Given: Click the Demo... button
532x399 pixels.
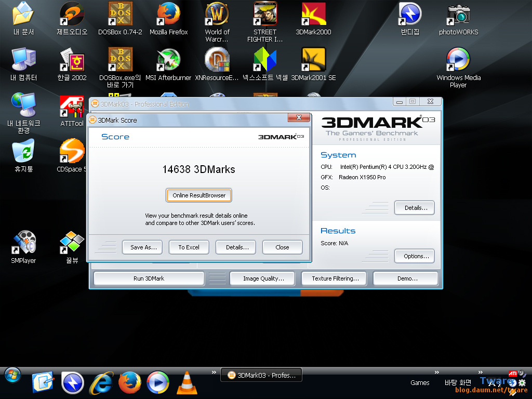Looking at the screenshot, I should [x=406, y=278].
